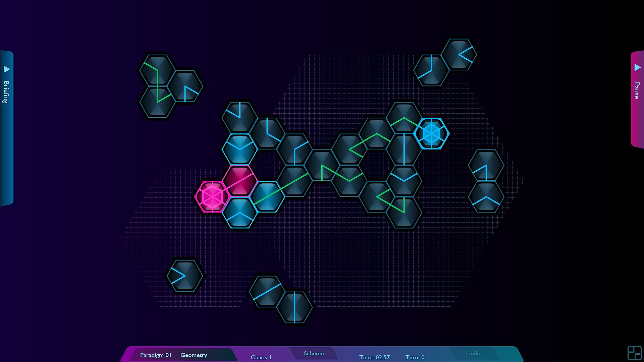Click the hexagon with vertical line below blue node
Screen dimensions: 644x362
pyautogui.click(x=404, y=149)
